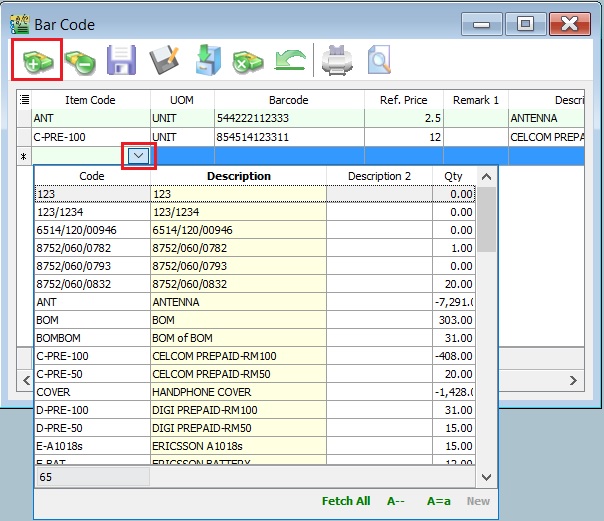Image resolution: width=604 pixels, height=521 pixels.
Task: Toggle the A=a case sensitivity option
Action: click(440, 501)
